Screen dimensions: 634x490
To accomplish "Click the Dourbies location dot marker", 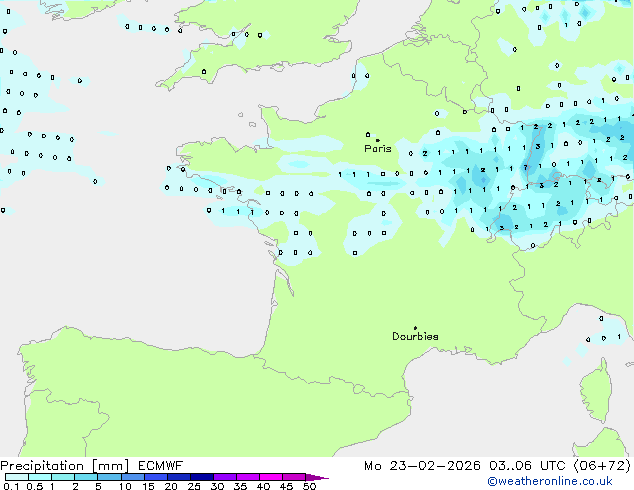I will tap(415, 328).
